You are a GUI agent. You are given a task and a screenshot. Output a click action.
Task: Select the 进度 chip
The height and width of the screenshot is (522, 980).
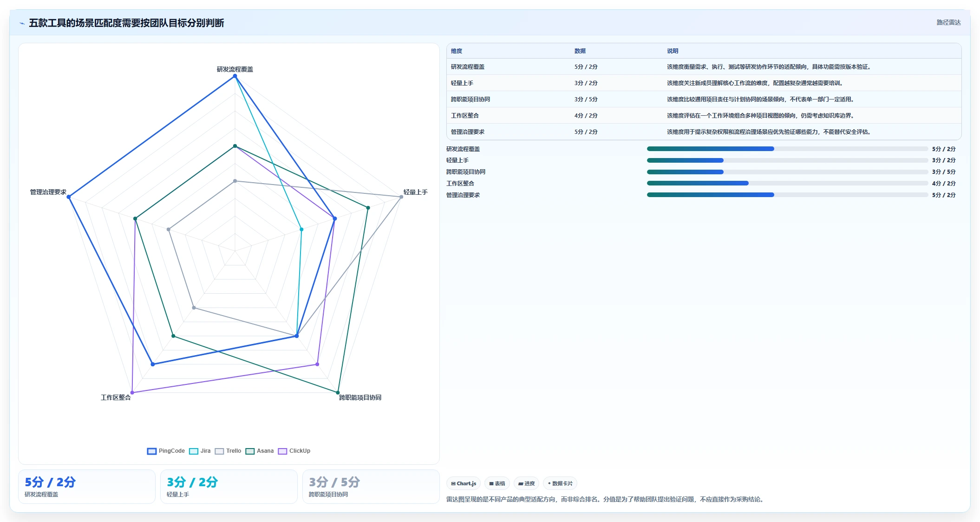point(526,483)
